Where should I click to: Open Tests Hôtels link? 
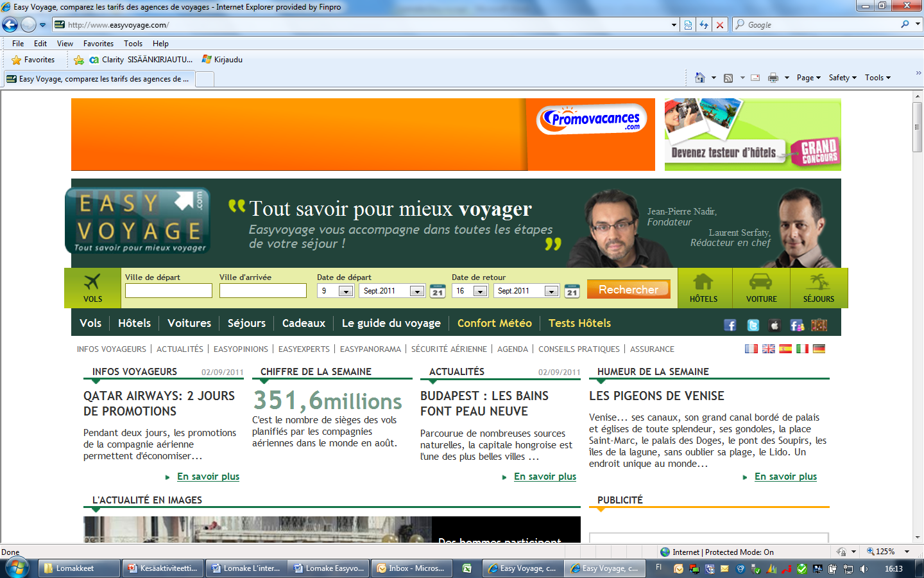579,323
